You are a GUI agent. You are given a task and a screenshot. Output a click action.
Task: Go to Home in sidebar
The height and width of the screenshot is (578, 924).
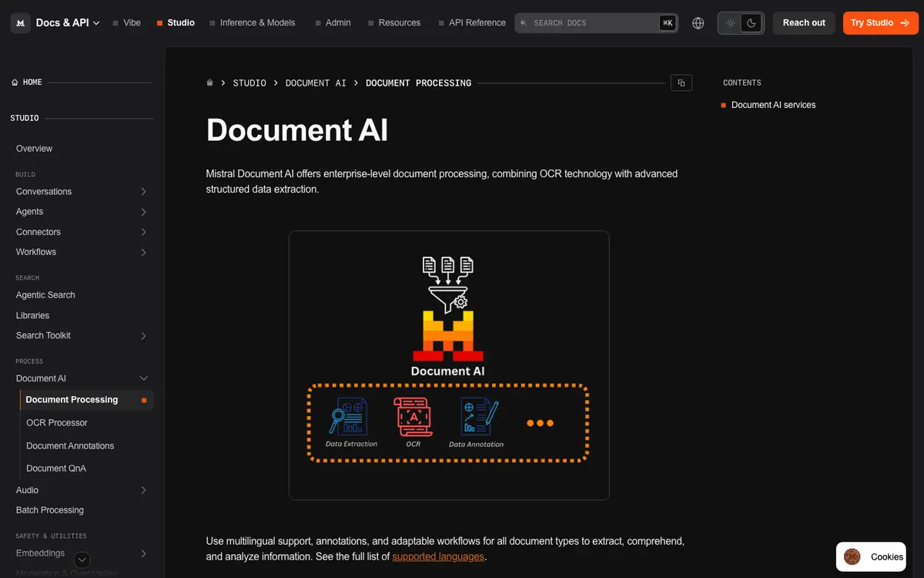27,82
